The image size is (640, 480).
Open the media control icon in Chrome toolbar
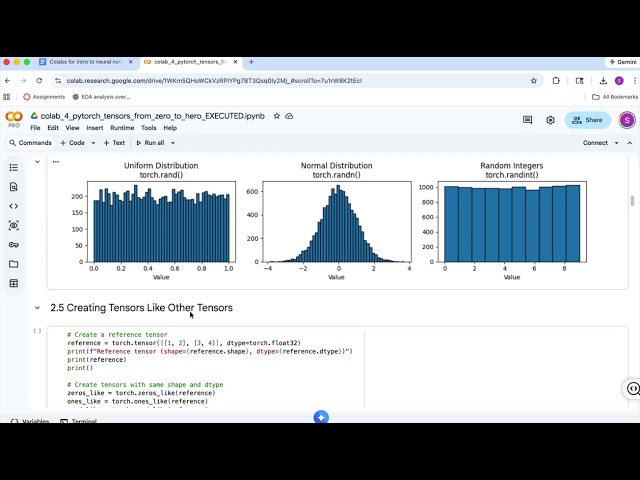(580, 81)
